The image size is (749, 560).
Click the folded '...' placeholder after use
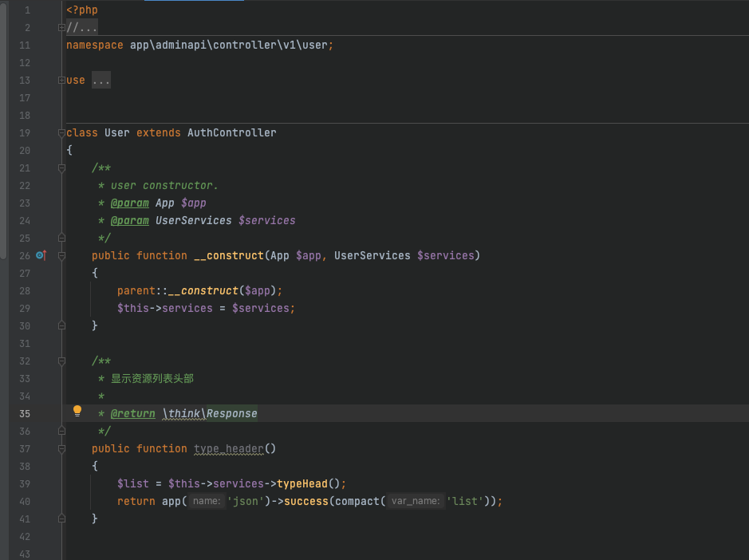coord(101,81)
